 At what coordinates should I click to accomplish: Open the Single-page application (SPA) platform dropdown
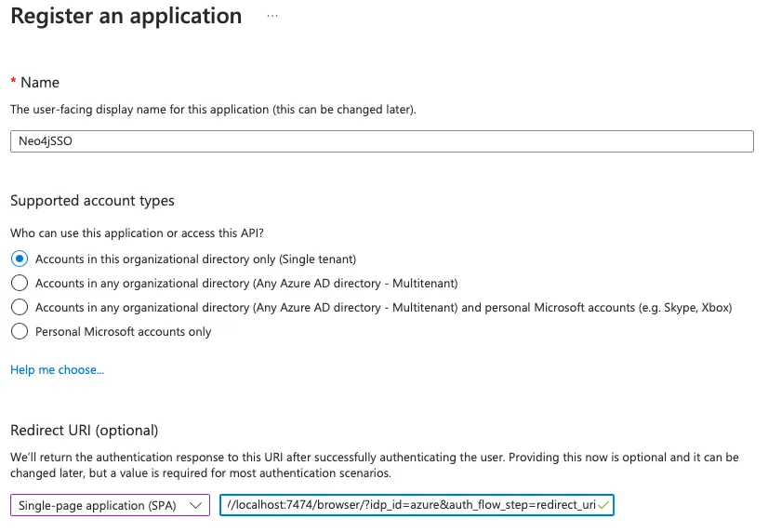pos(110,505)
